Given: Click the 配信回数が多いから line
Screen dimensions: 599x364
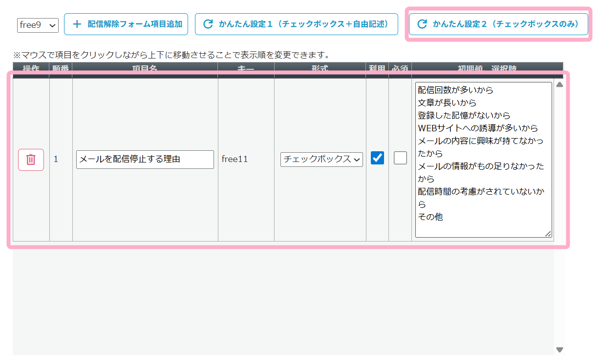Looking at the screenshot, I should pyautogui.click(x=455, y=90).
